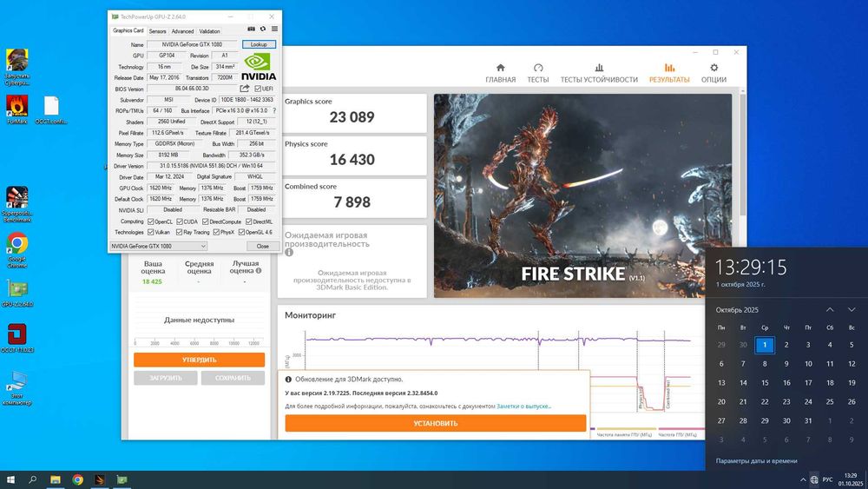The width and height of the screenshot is (868, 489).
Task: Go to 3DMark ГЛАВНАЯ home icon
Action: (x=501, y=68)
